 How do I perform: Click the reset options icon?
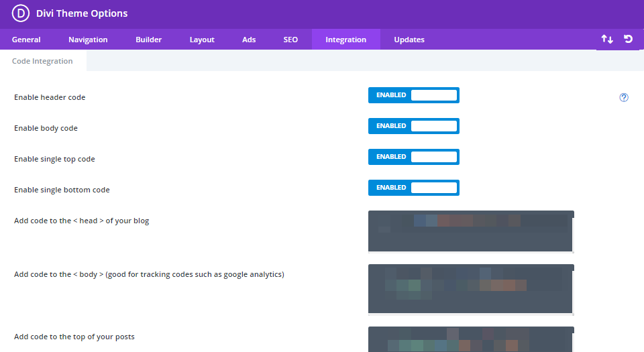628,39
